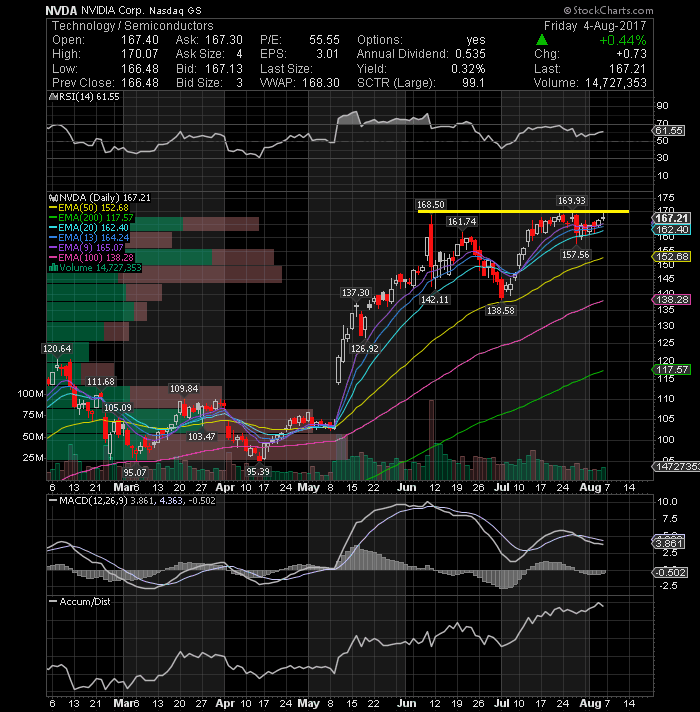
Task: Click the RSI(14) legend line icon
Action: [52, 97]
